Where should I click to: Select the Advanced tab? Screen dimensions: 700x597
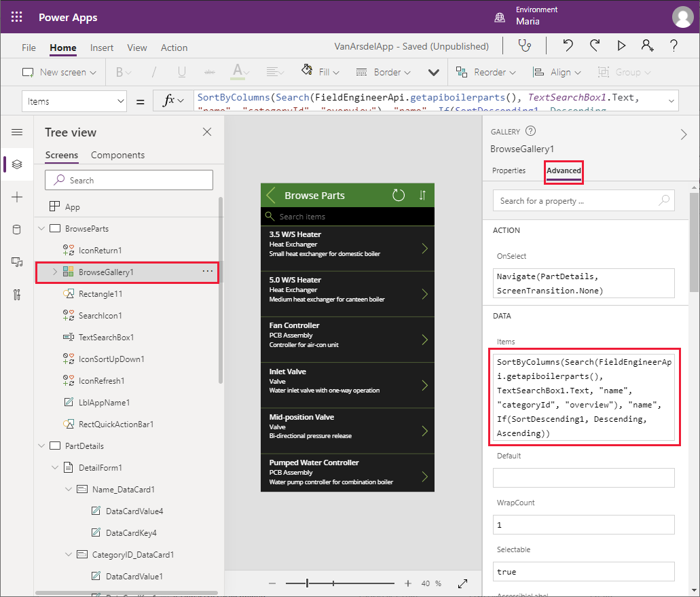pos(564,170)
